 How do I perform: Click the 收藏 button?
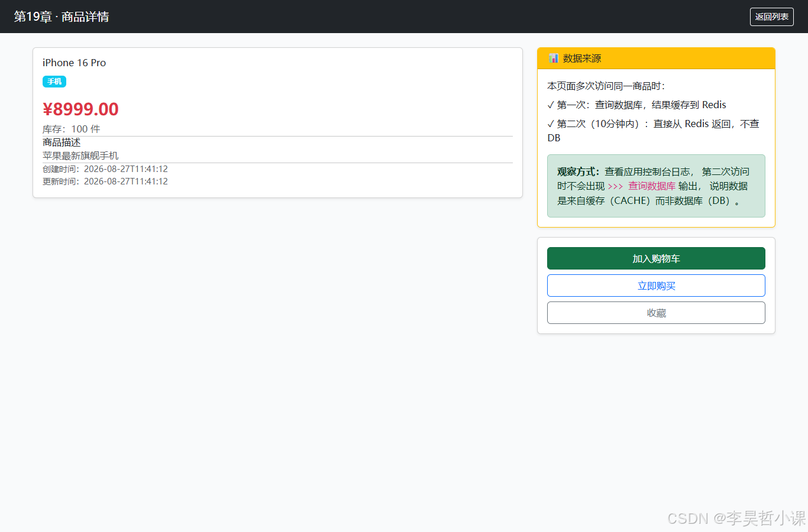pos(656,313)
